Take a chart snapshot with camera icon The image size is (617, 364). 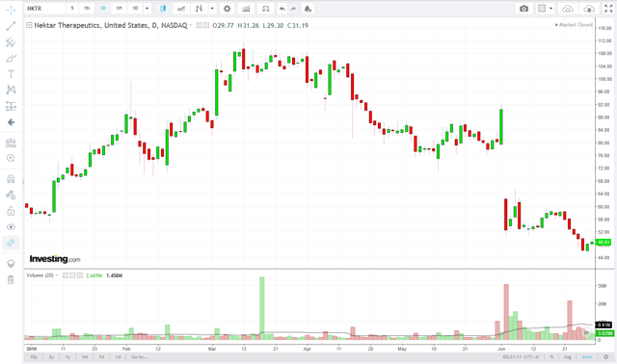tap(523, 9)
